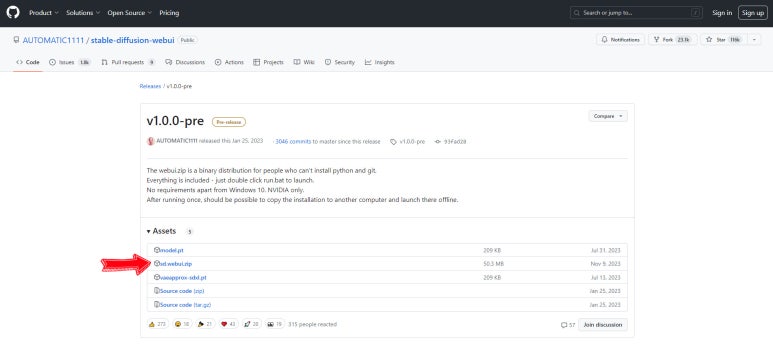Switch to the Discussions tab

[185, 62]
